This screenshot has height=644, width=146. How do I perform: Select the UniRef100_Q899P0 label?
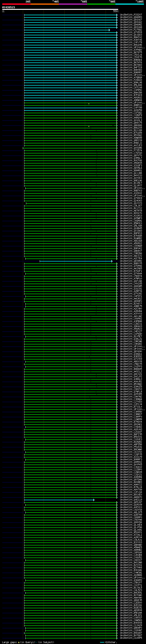tap(131, 301)
